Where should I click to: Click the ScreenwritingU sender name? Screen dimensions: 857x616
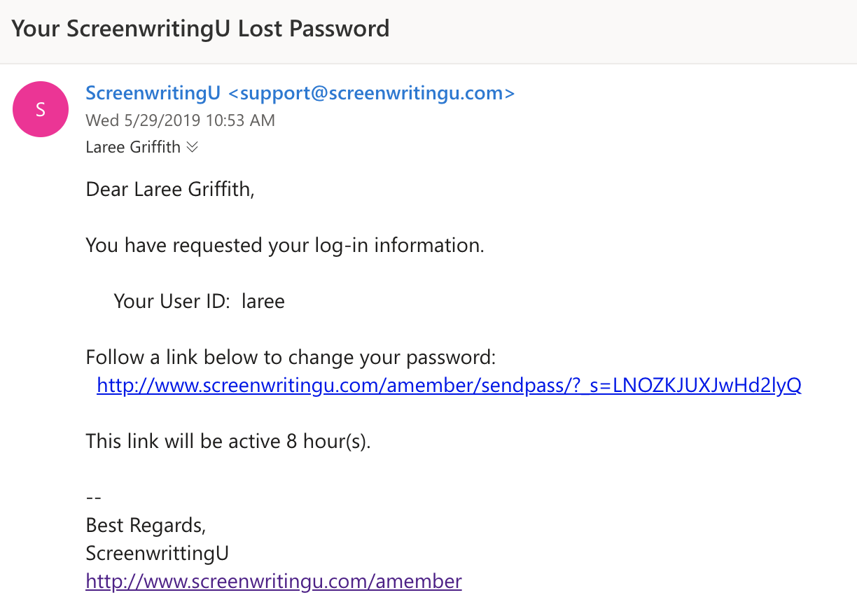point(153,92)
